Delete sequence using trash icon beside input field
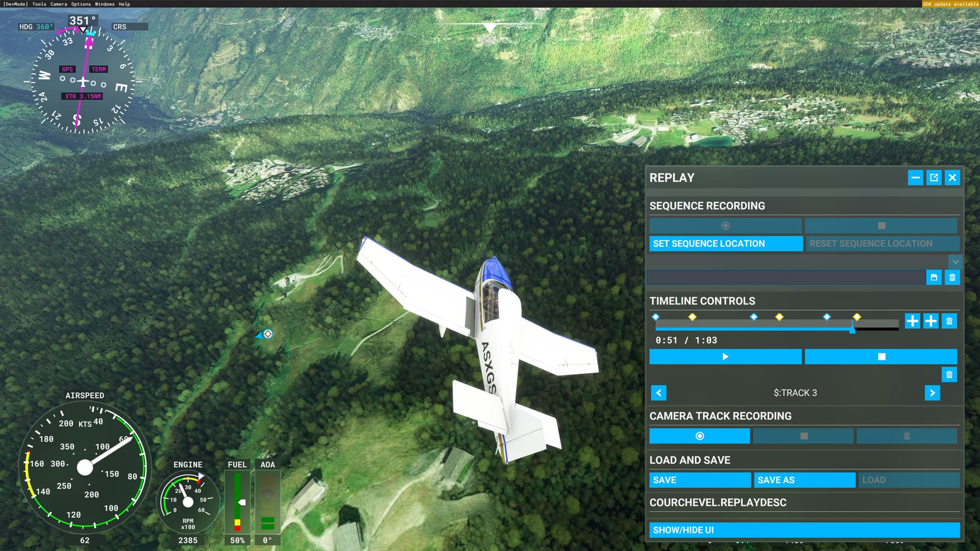 (952, 278)
